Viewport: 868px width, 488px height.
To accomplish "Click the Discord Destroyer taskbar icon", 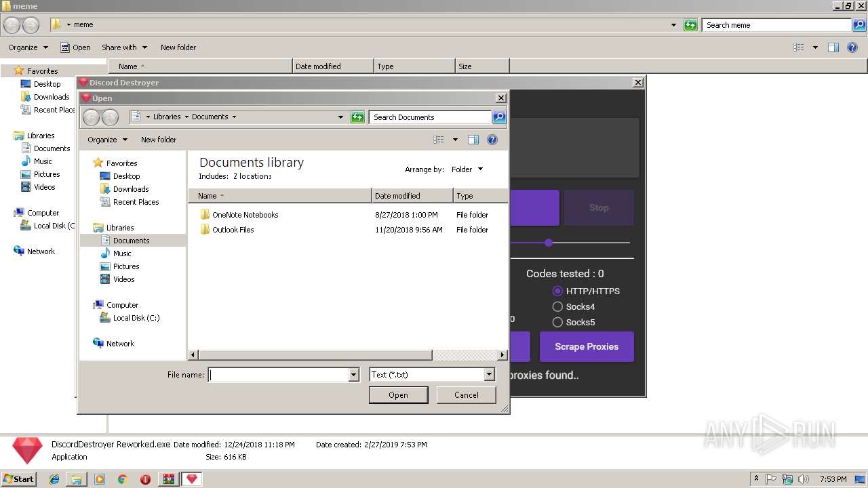I will click(191, 479).
